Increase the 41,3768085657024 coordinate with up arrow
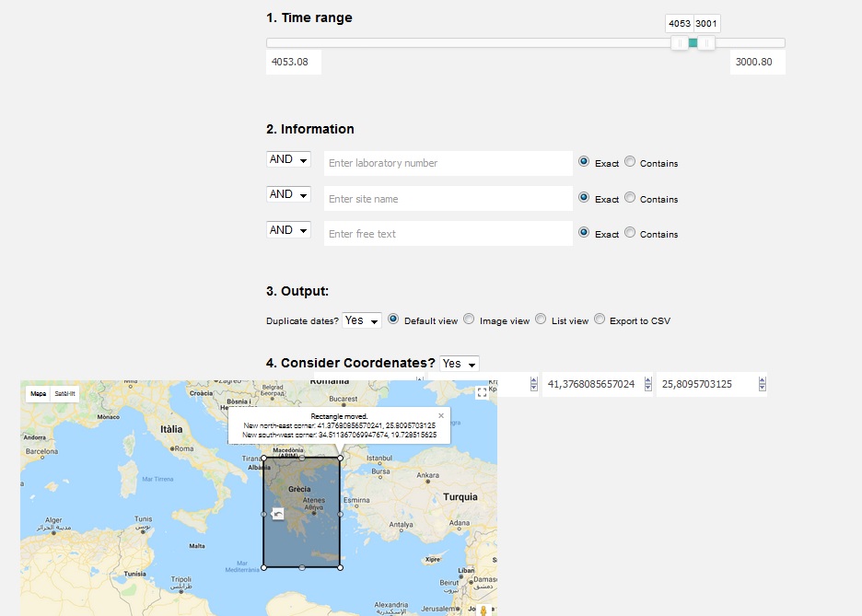The image size is (862, 616). (x=648, y=380)
